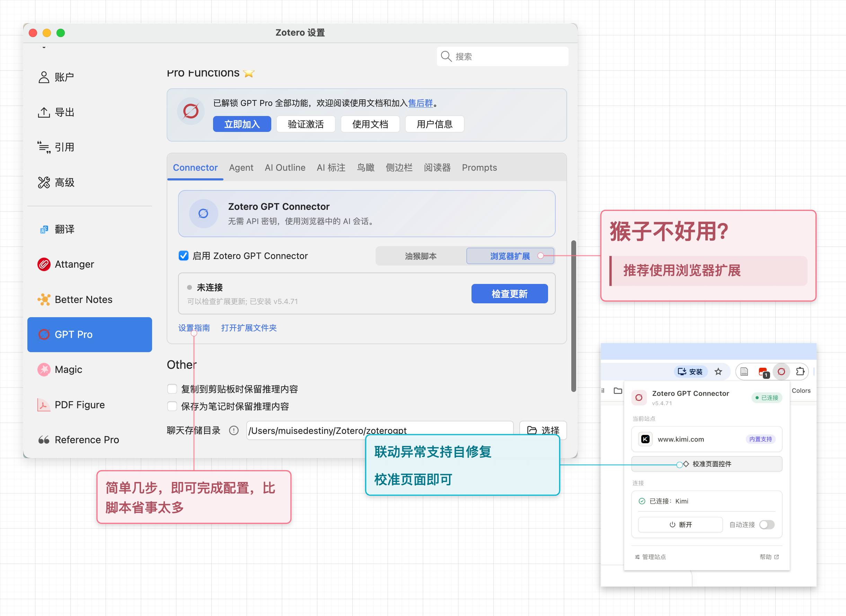Click the Colors bookmark in browser bar
Screen dimensions: 846x616
coord(801,390)
